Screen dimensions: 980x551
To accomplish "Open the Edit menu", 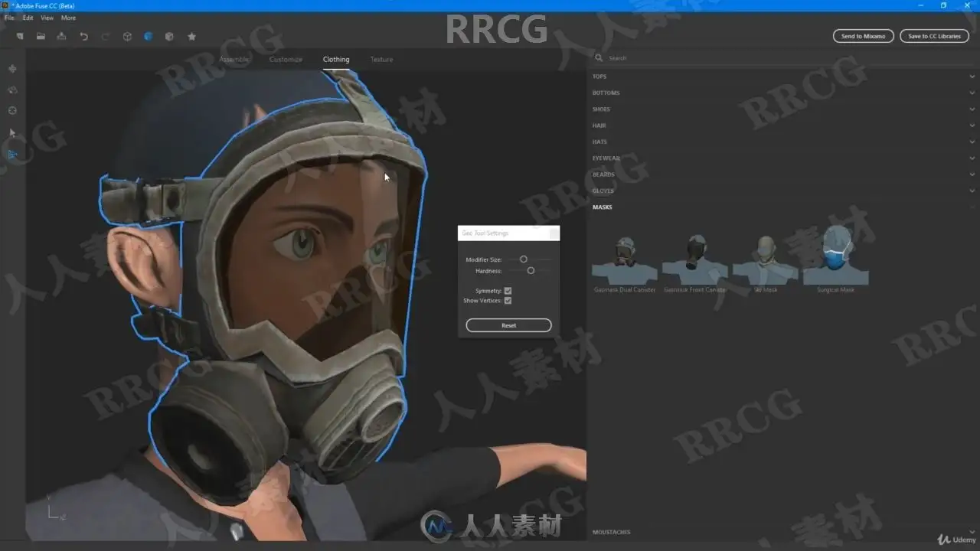I will pyautogui.click(x=28, y=18).
